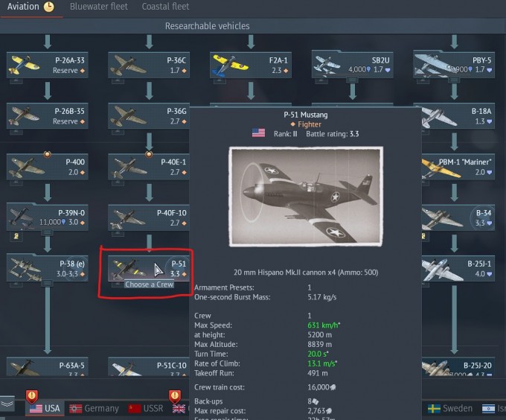Expand the PBY-5 group folder
506x420 pixels.
(x=454, y=80)
